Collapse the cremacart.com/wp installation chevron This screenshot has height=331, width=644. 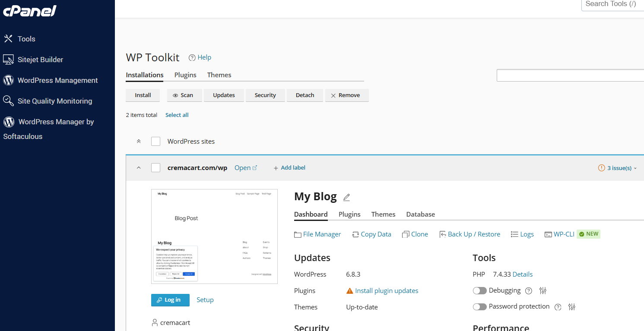139,168
